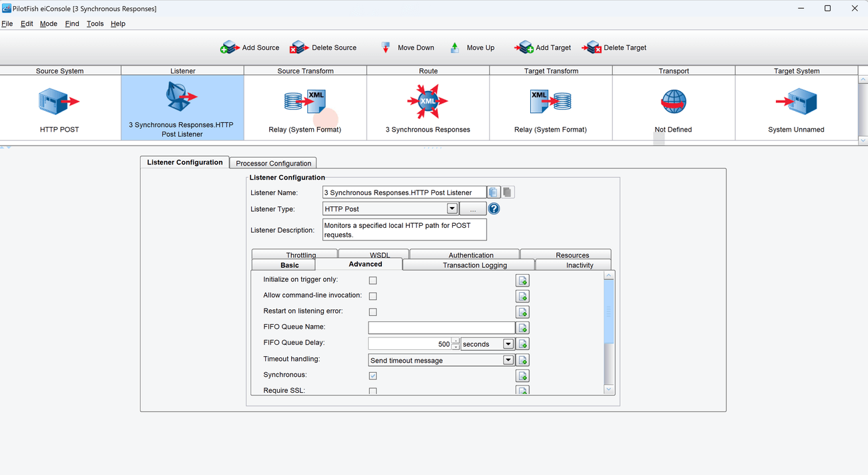Open the Target Transform Relay stage icon

(x=550, y=102)
